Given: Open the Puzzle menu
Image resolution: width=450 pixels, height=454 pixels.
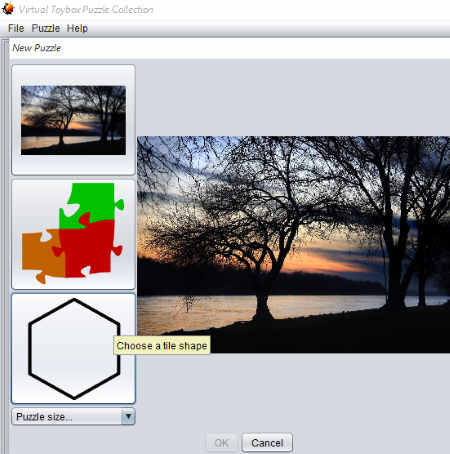Looking at the screenshot, I should tap(46, 28).
